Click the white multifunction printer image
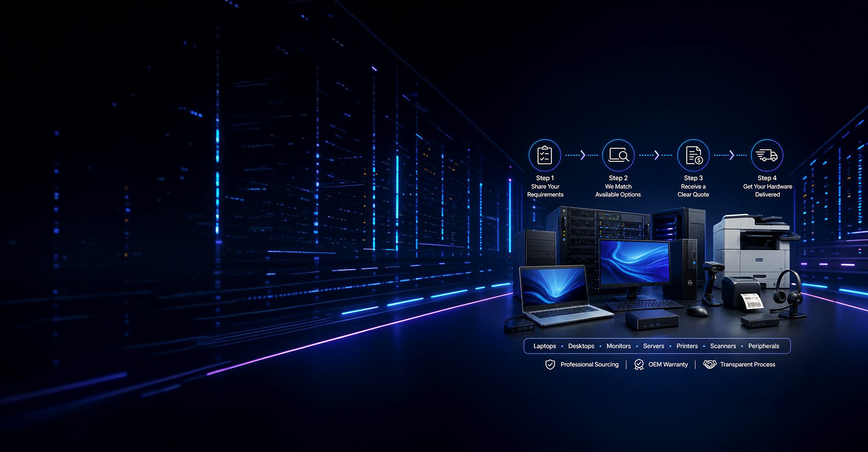 pyautogui.click(x=755, y=250)
